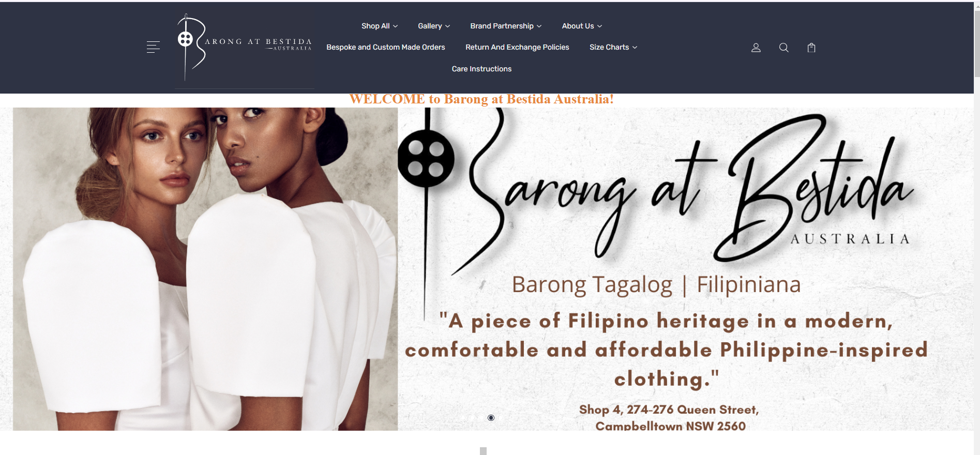Open the user account icon
The width and height of the screenshot is (980, 455).
(756, 48)
